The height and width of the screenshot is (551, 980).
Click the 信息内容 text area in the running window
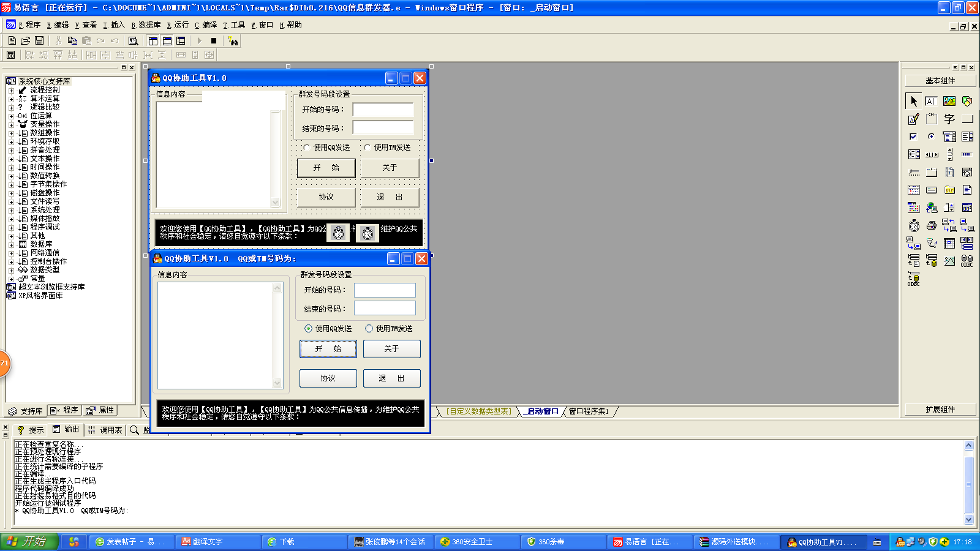coord(215,335)
